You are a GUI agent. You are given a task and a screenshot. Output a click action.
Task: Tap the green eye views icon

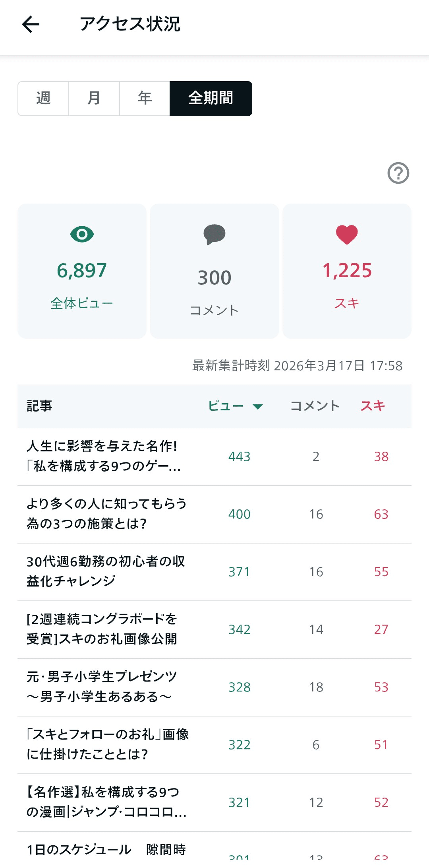coord(82,234)
